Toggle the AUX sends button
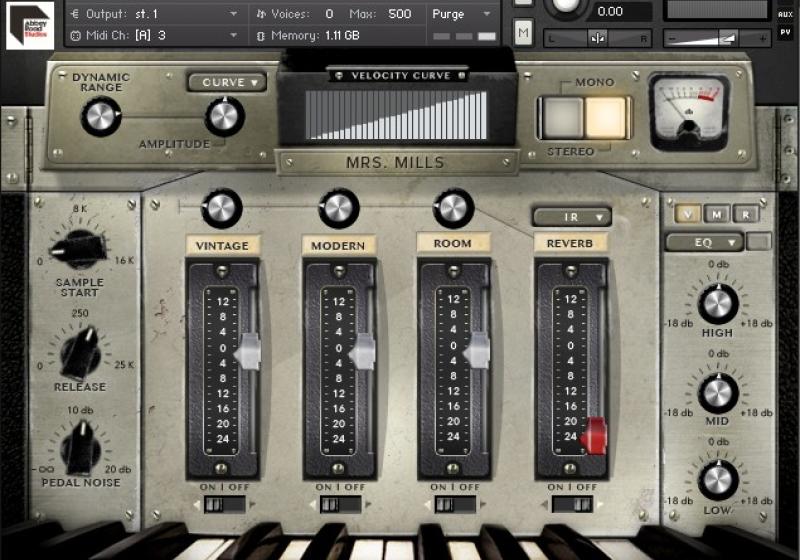Viewport: 800px width, 560px height. click(785, 14)
